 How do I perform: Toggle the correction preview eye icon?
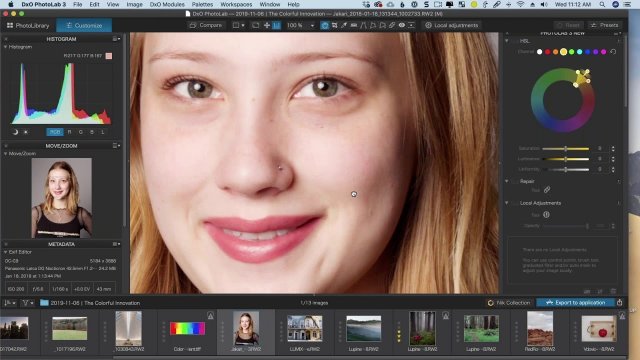402,25
